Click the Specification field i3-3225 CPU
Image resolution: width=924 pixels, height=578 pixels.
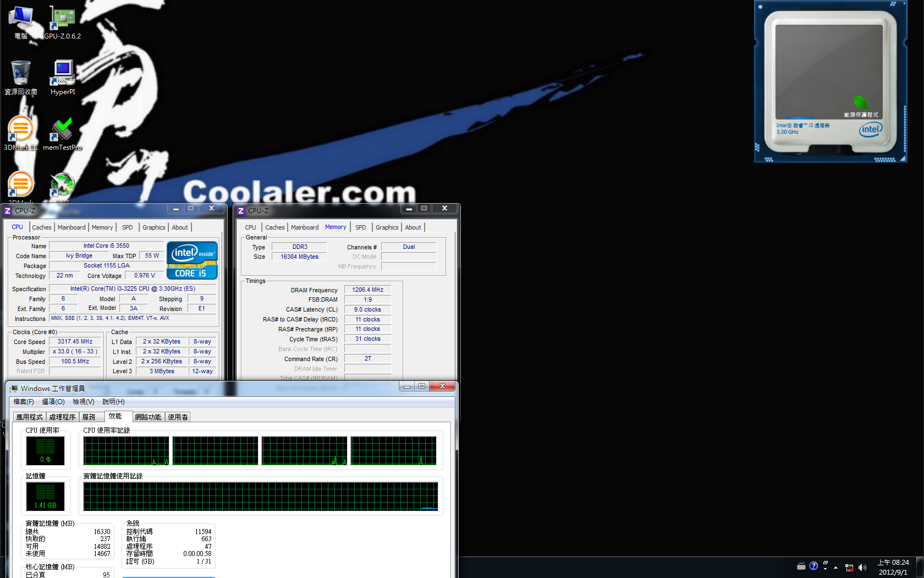point(133,288)
